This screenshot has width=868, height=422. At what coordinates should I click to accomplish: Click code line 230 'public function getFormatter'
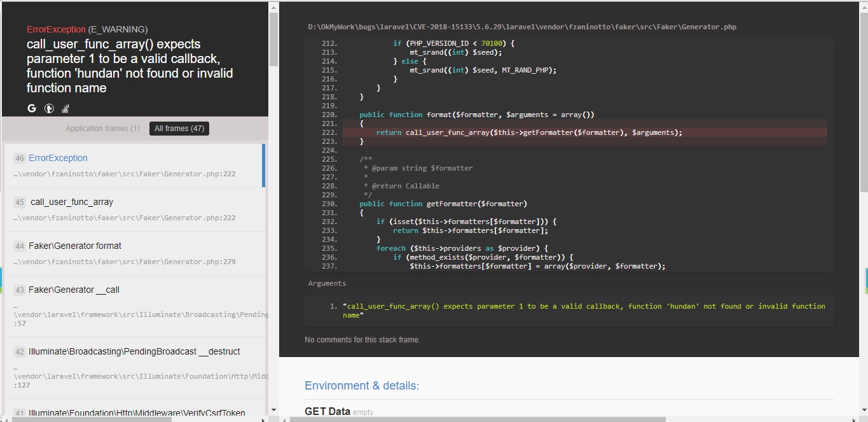pos(443,204)
